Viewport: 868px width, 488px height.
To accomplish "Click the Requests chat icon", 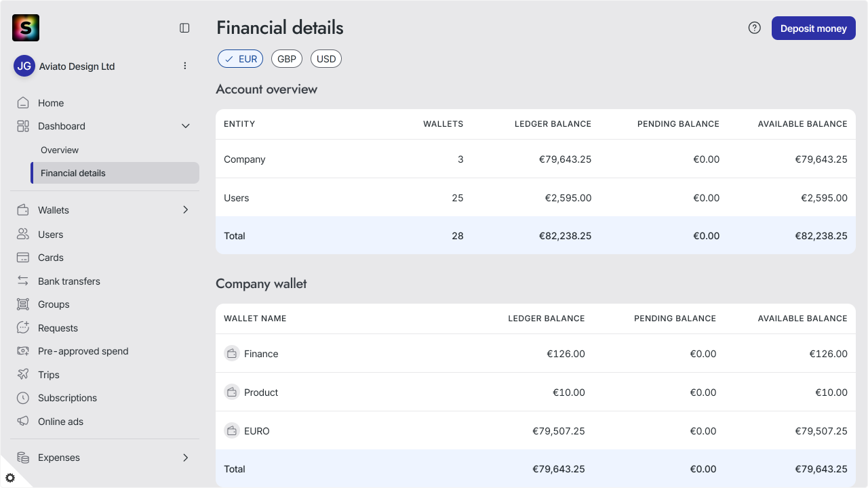I will [23, 328].
